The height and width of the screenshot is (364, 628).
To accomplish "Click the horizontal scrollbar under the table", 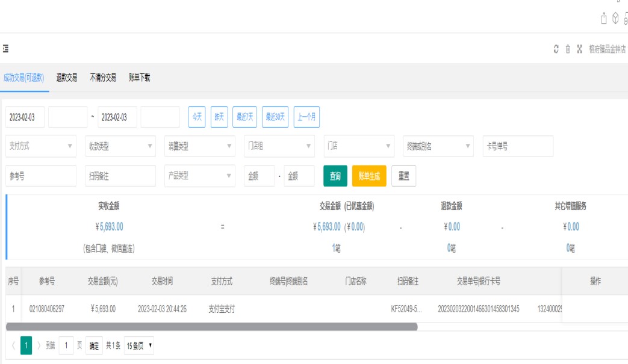I will tap(211, 327).
